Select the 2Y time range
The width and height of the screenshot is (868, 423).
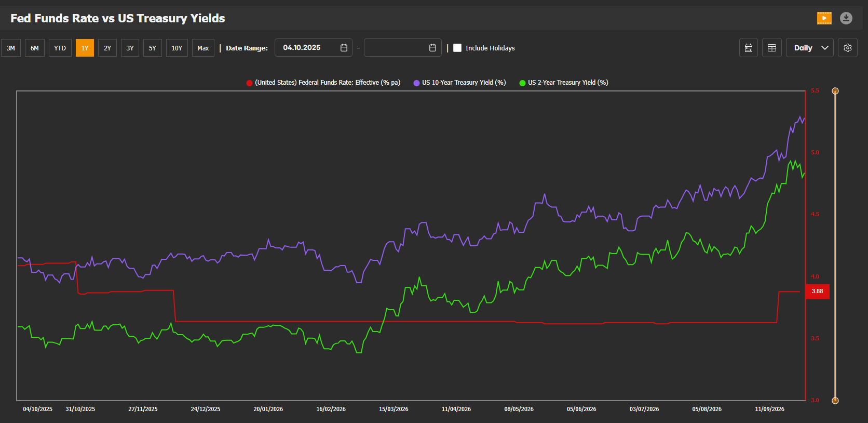[107, 48]
